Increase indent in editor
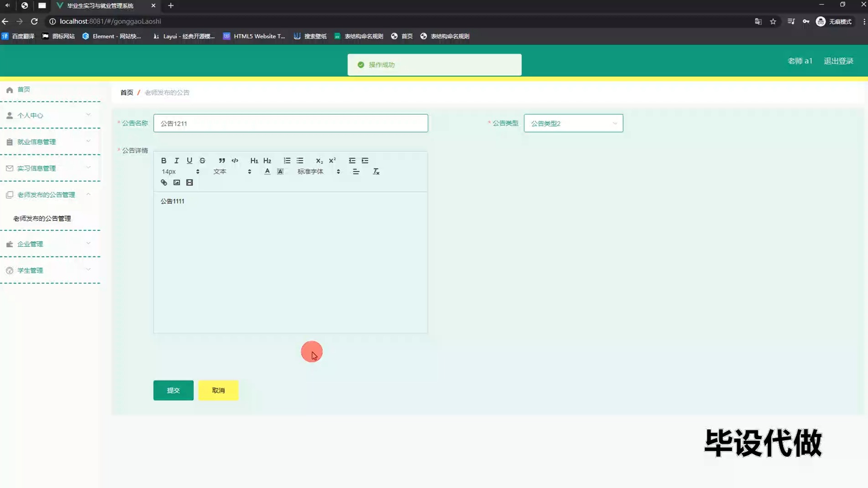This screenshot has width=868, height=488. [x=365, y=160]
